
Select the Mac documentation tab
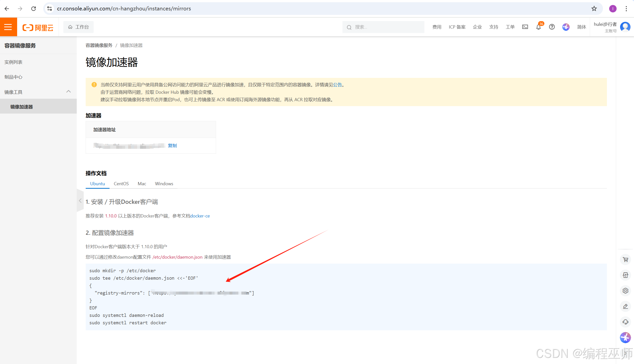[x=142, y=184]
